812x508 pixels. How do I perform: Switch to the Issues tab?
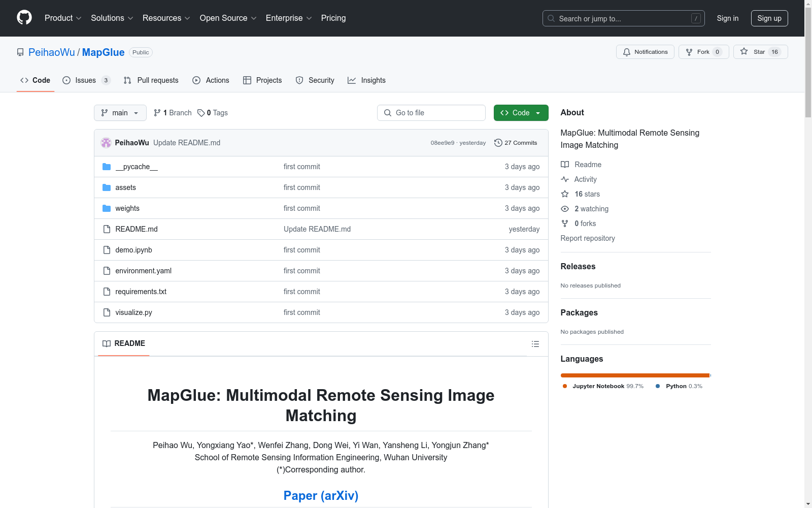point(86,80)
